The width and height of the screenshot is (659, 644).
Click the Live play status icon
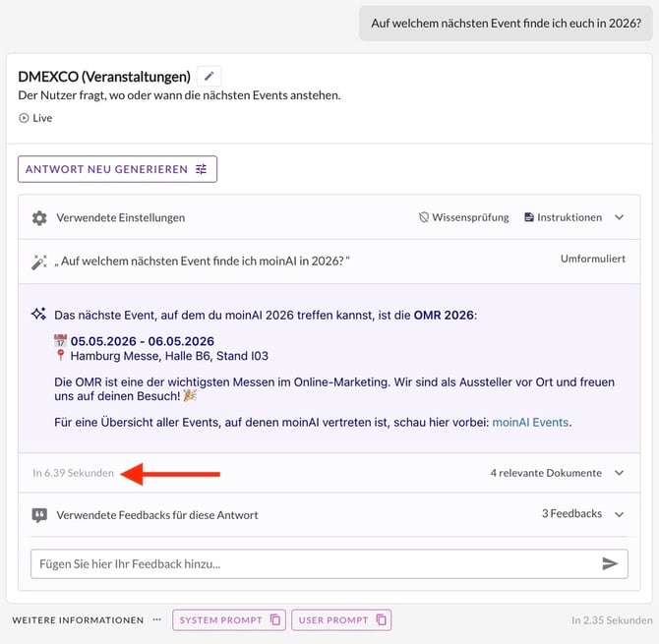pyautogui.click(x=24, y=118)
